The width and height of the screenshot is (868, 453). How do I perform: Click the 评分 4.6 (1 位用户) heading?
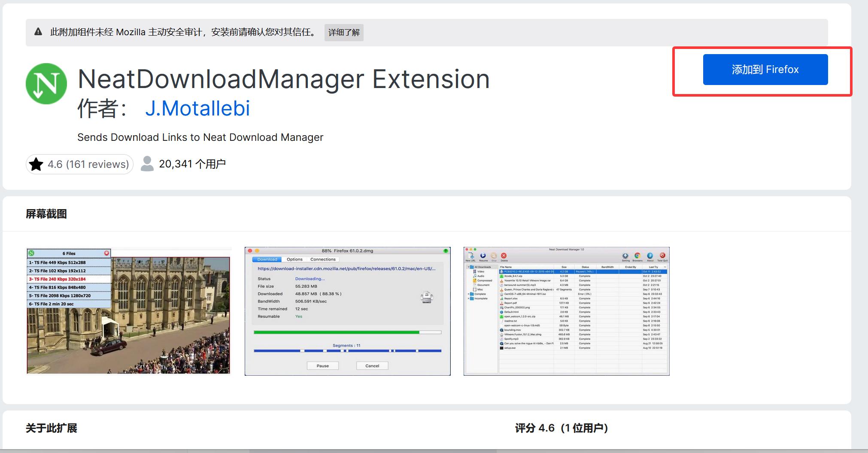coord(561,428)
